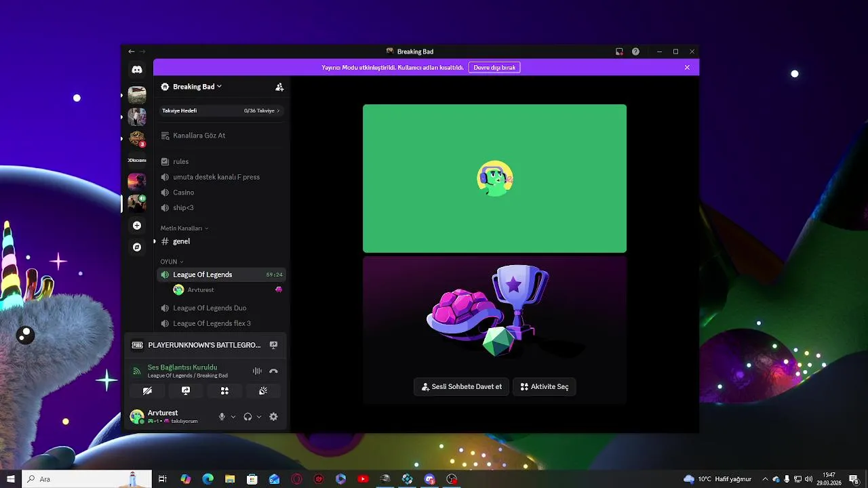The width and height of the screenshot is (868, 488).
Task: Join the ship<3 voice channel
Action: click(x=221, y=208)
